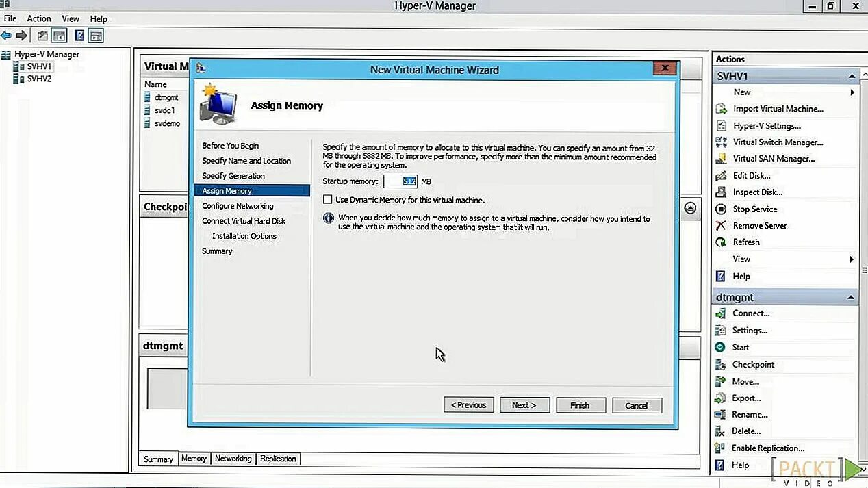Click the green Start icon under dtmgmt

pyautogui.click(x=720, y=348)
